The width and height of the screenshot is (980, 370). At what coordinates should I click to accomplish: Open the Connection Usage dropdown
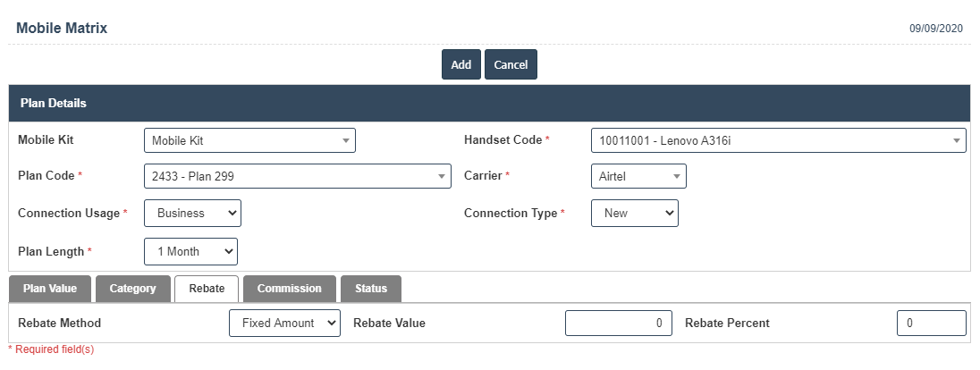pyautogui.click(x=192, y=214)
